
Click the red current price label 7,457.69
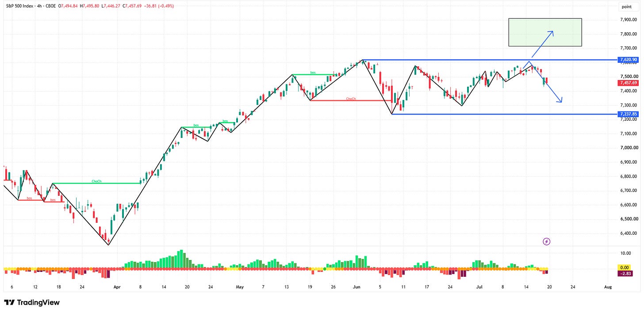[x=628, y=83]
